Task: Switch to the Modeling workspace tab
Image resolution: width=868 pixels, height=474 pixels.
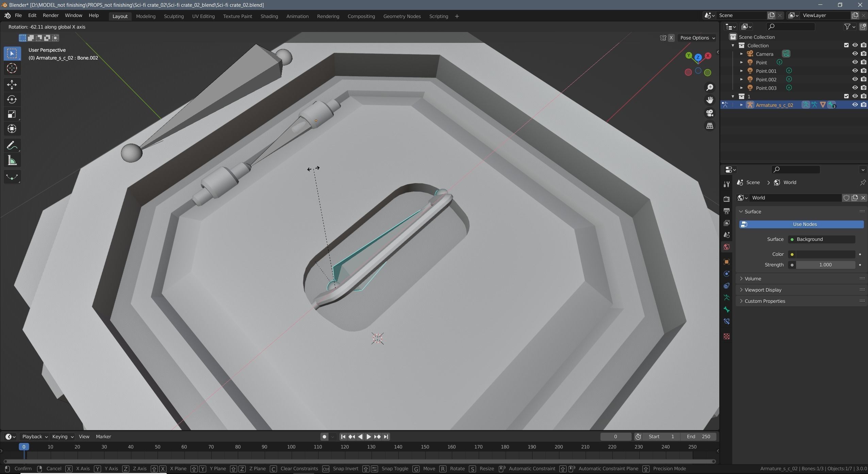Action: [x=146, y=16]
